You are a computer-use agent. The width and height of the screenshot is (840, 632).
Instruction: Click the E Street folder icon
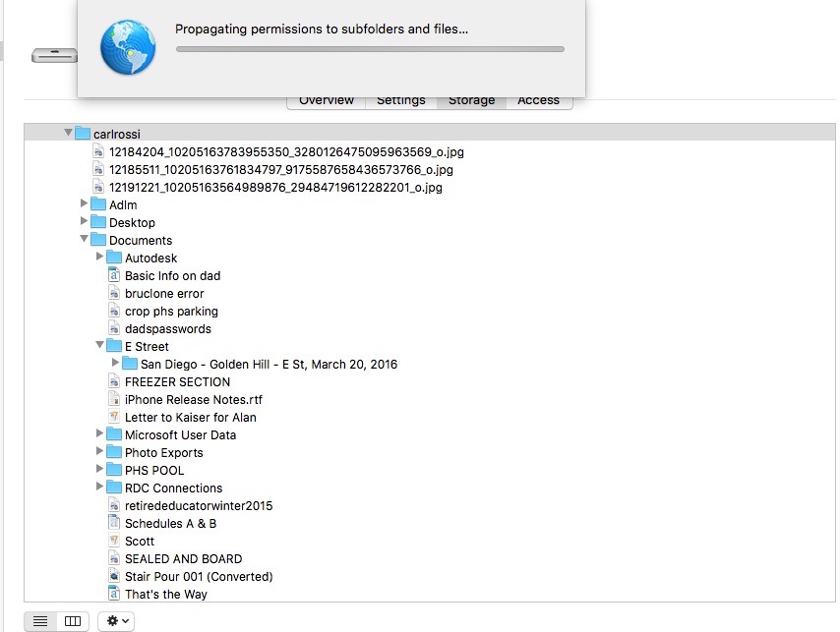pos(114,345)
